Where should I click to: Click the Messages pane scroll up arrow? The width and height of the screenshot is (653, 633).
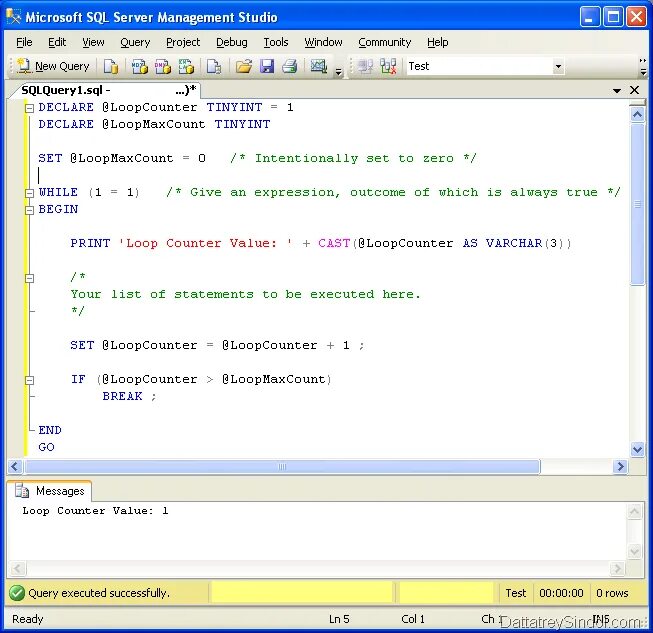pos(634,512)
